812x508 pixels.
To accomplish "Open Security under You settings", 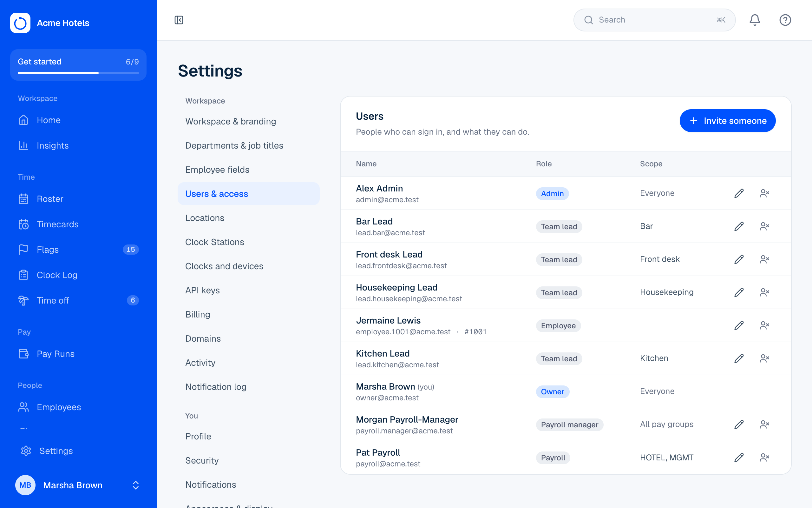I will pyautogui.click(x=248, y=460).
